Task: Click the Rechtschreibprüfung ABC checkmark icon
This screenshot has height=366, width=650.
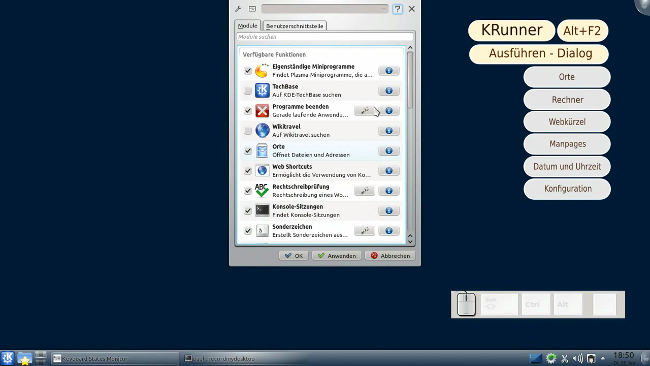Action: pyautogui.click(x=262, y=190)
